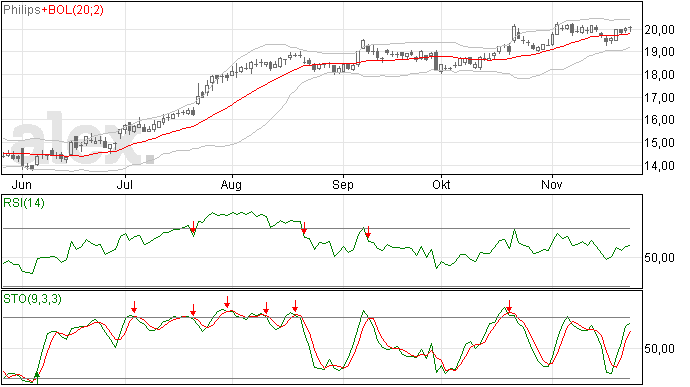Select the 17,00 price level label
The height and width of the screenshot is (387, 690).
[659, 98]
